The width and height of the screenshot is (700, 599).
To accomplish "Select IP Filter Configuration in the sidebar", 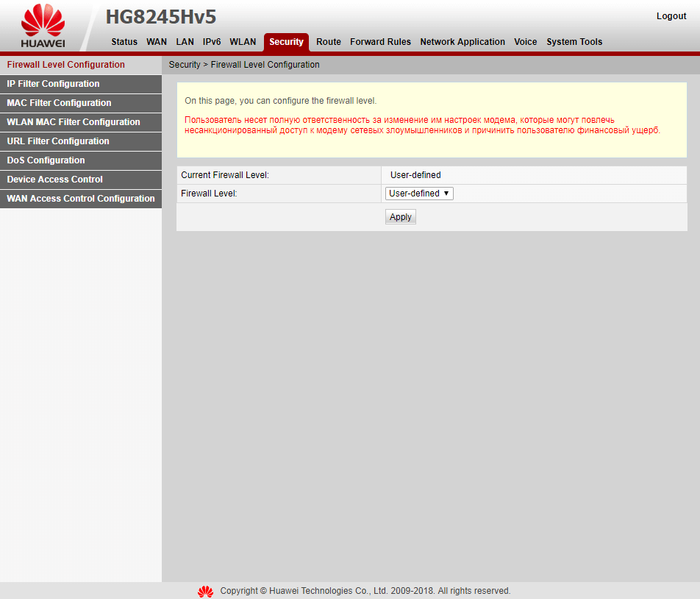I will 52,83.
